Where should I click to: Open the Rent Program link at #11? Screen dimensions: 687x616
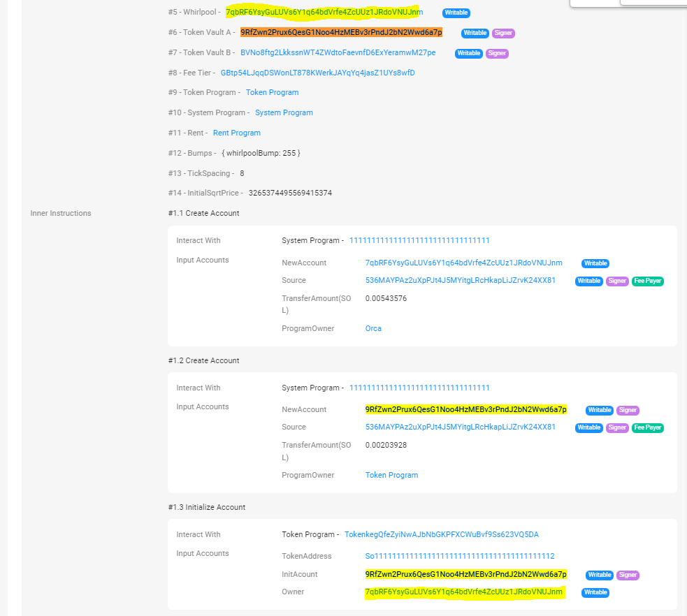236,132
